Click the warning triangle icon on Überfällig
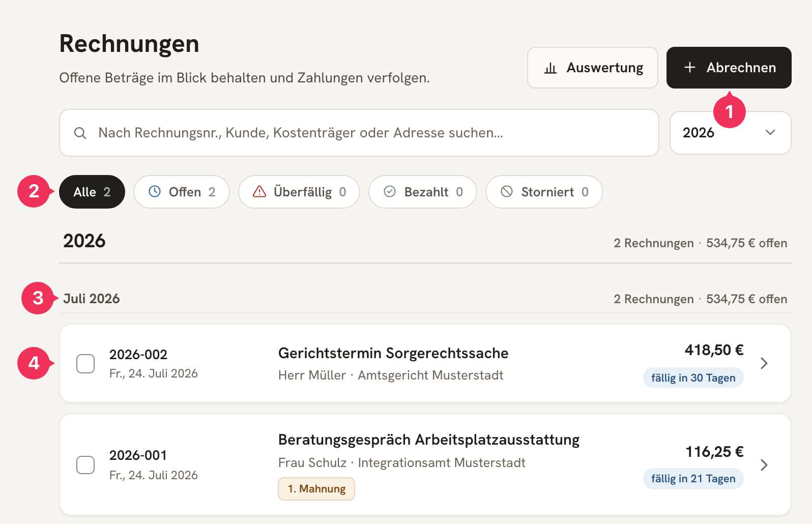This screenshot has height=524, width=812. [x=259, y=191]
